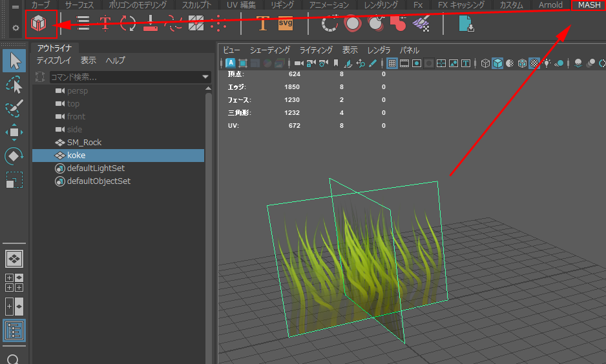Screen dimensions: 606x364
Task: Switch to the FX キャッシング shelf tab
Action: (x=461, y=5)
